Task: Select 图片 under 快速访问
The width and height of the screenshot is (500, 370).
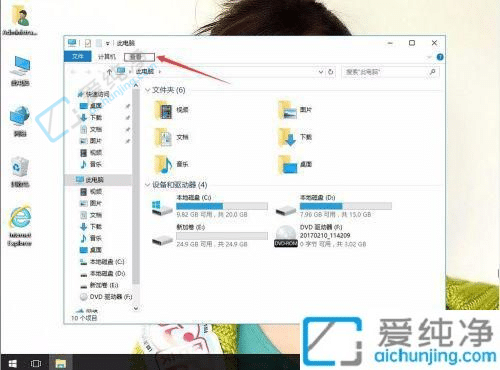Action: [x=91, y=141]
